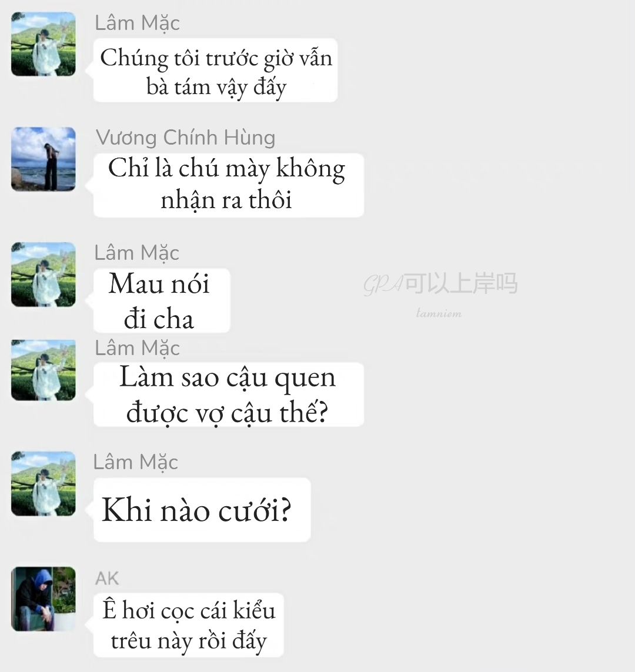
Task: Open AK's blue-hoodie avatar
Action: click(x=44, y=599)
